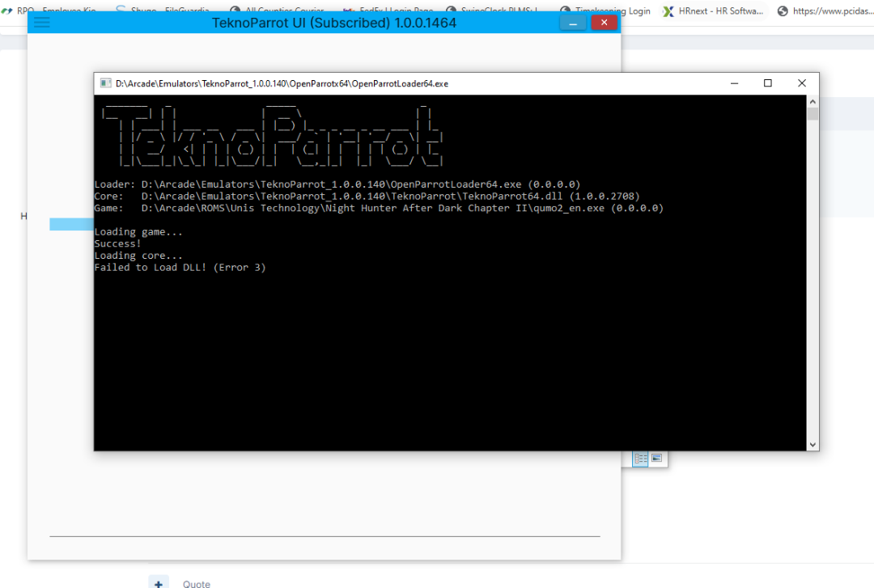Switch to the large thumbnail view icon
This screenshot has width=874, height=588.
pyautogui.click(x=657, y=459)
